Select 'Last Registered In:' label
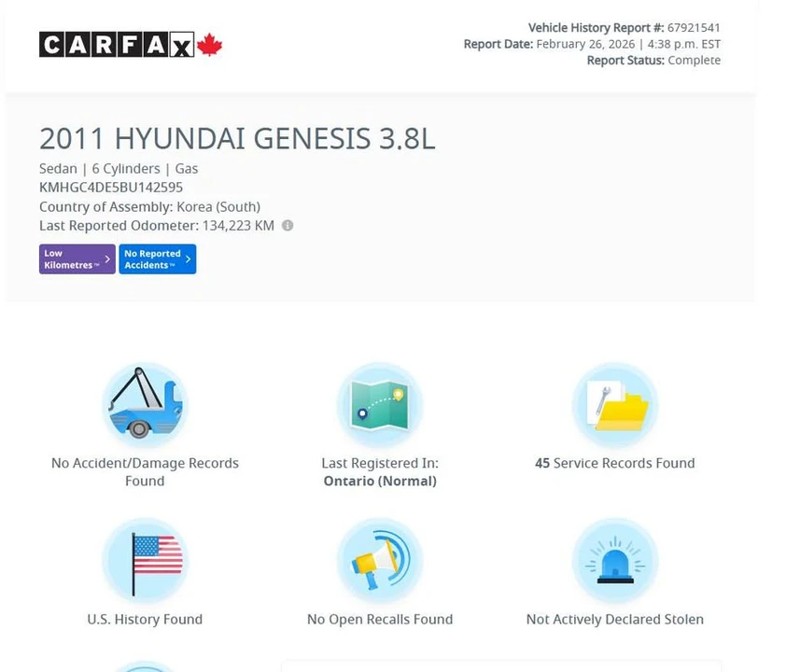This screenshot has width=800, height=672. click(380, 463)
